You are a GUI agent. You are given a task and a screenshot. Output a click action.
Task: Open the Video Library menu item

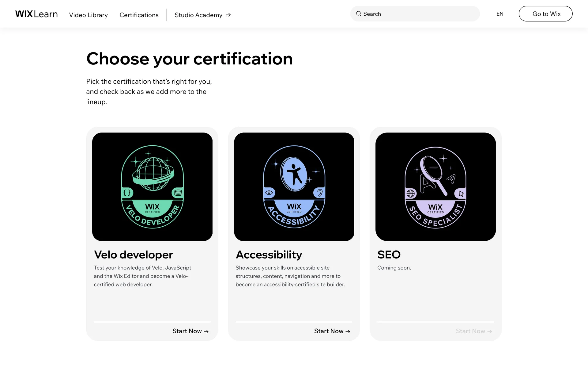point(88,15)
